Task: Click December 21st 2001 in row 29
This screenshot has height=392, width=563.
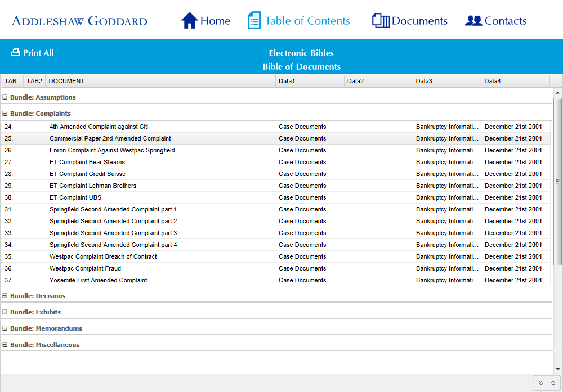Action: tap(513, 186)
